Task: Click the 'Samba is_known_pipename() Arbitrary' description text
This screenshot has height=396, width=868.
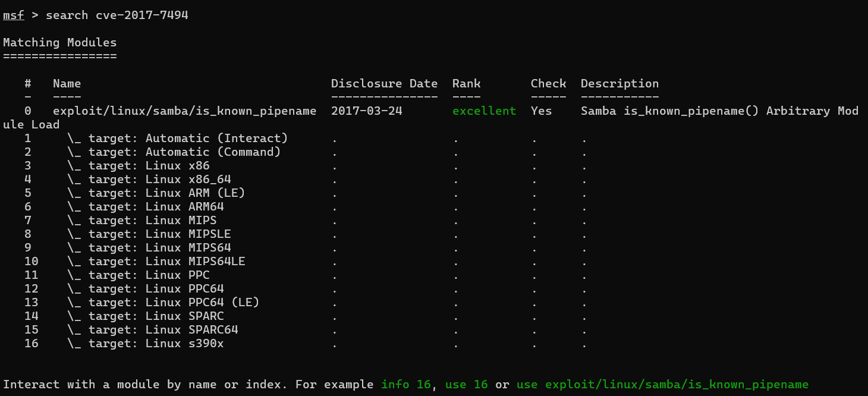Action: click(706, 111)
